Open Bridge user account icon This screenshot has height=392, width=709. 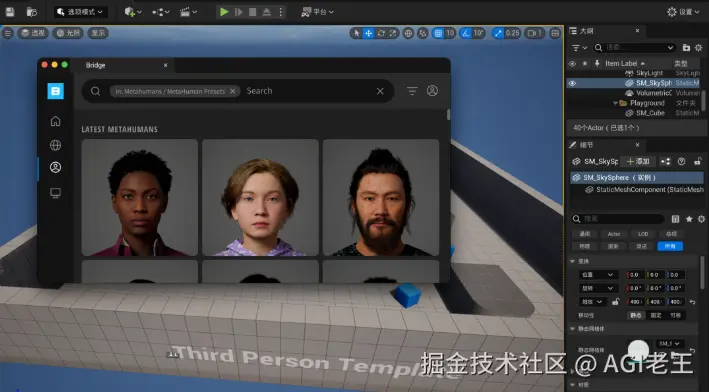[x=432, y=91]
